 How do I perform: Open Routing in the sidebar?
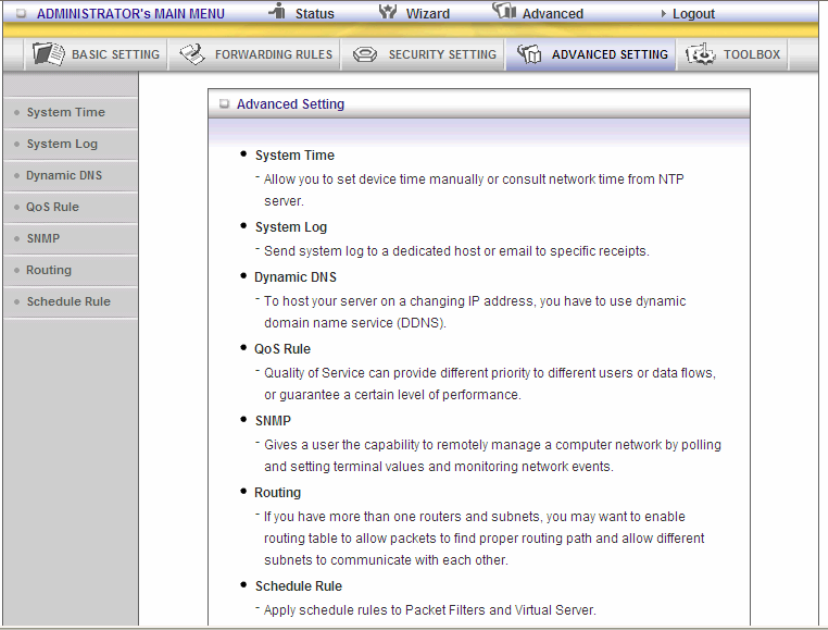[70, 270]
